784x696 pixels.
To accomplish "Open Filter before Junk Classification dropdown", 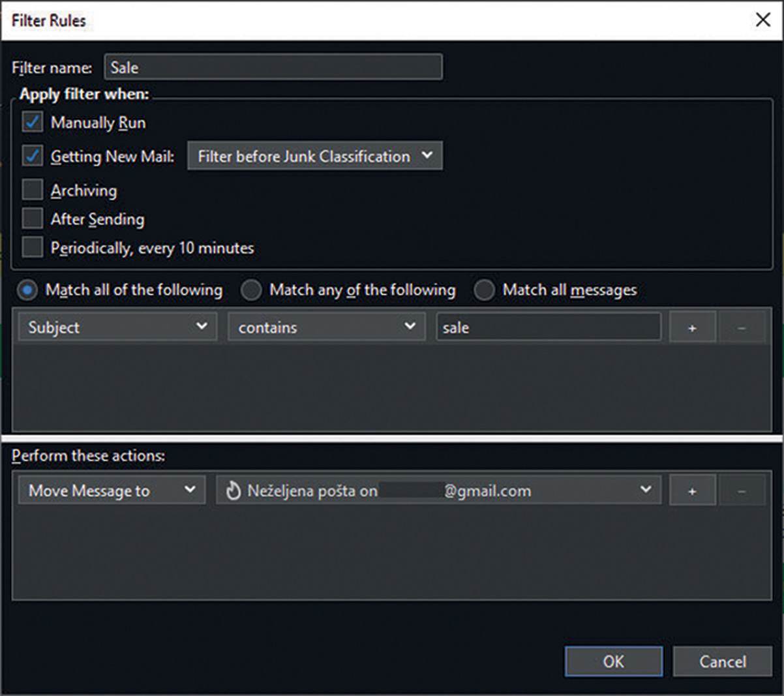I will (x=314, y=156).
